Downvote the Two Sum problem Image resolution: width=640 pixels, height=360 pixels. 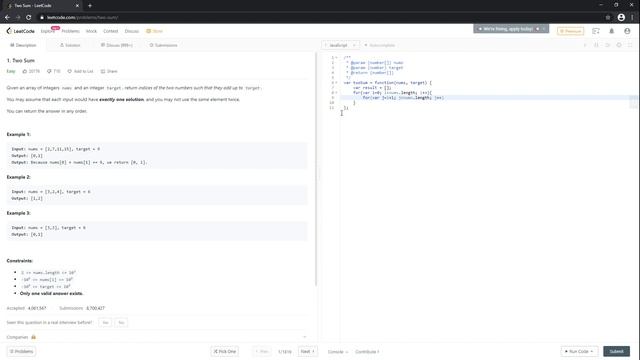(x=53, y=71)
